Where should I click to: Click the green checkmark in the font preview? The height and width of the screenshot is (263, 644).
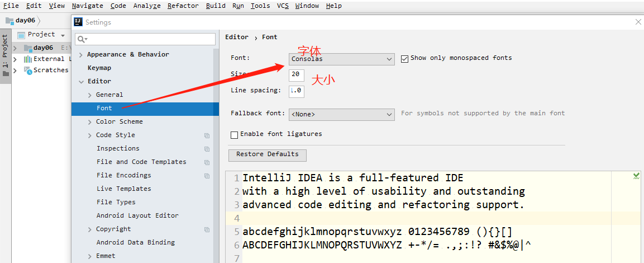tap(636, 176)
